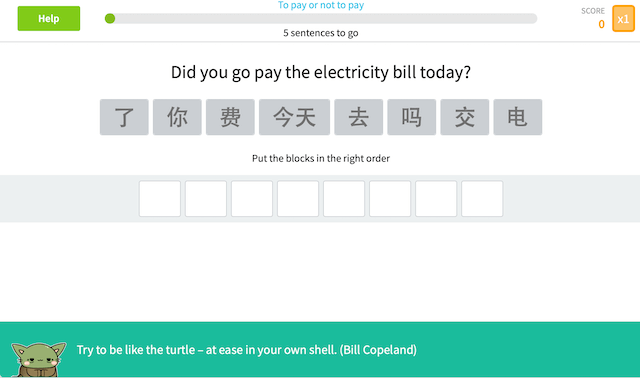The image size is (640, 378).
Task: Click the first empty answer slot
Action: point(160,199)
